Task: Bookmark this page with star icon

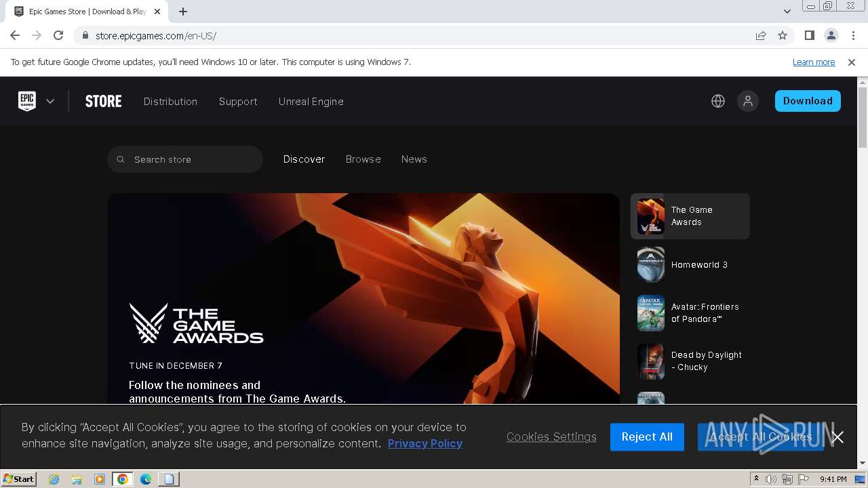Action: pyautogui.click(x=783, y=35)
